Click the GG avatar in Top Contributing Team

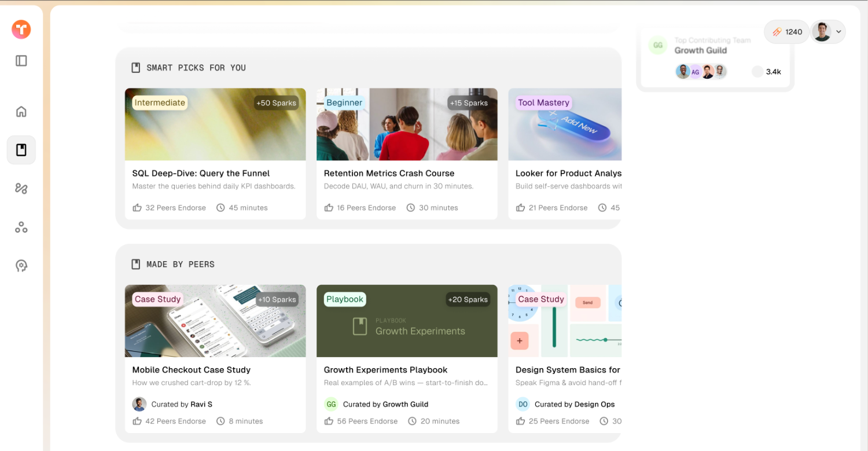pos(658,45)
